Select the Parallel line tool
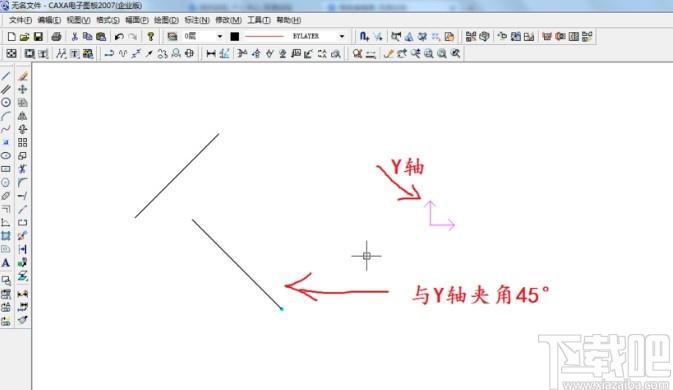The height and width of the screenshot is (390, 673). coord(6,89)
